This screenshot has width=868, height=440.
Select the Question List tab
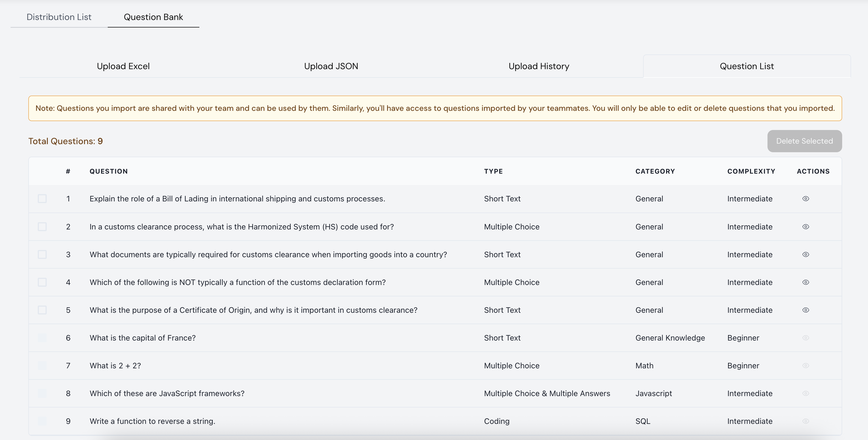click(746, 66)
